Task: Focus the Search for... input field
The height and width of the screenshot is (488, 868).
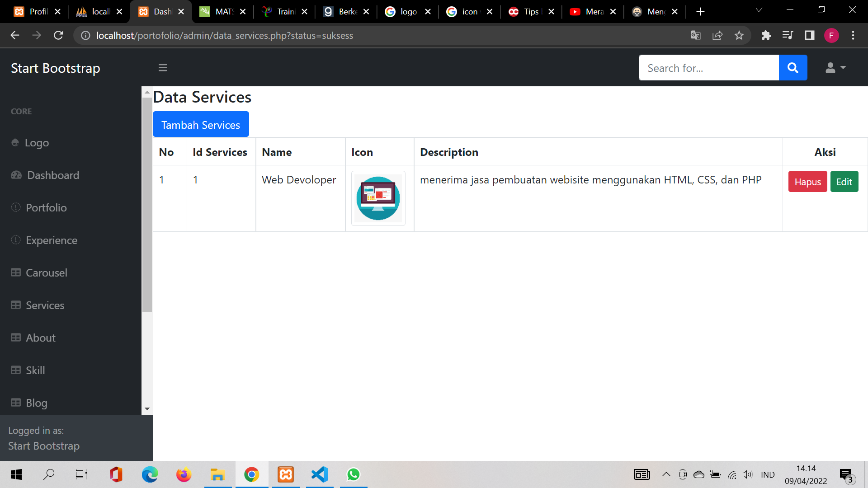Action: click(708, 68)
